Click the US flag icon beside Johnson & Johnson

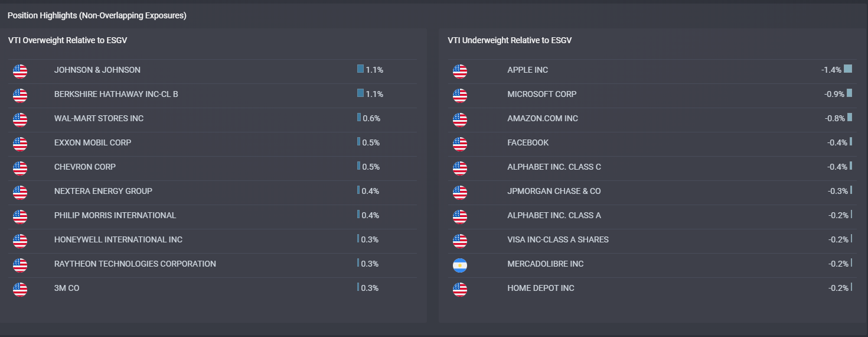(20, 72)
